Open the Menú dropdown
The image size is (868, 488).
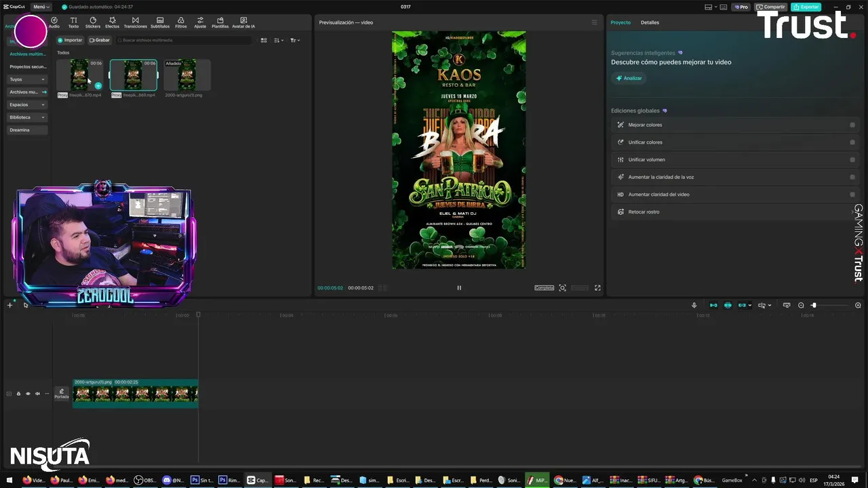pyautogui.click(x=41, y=7)
